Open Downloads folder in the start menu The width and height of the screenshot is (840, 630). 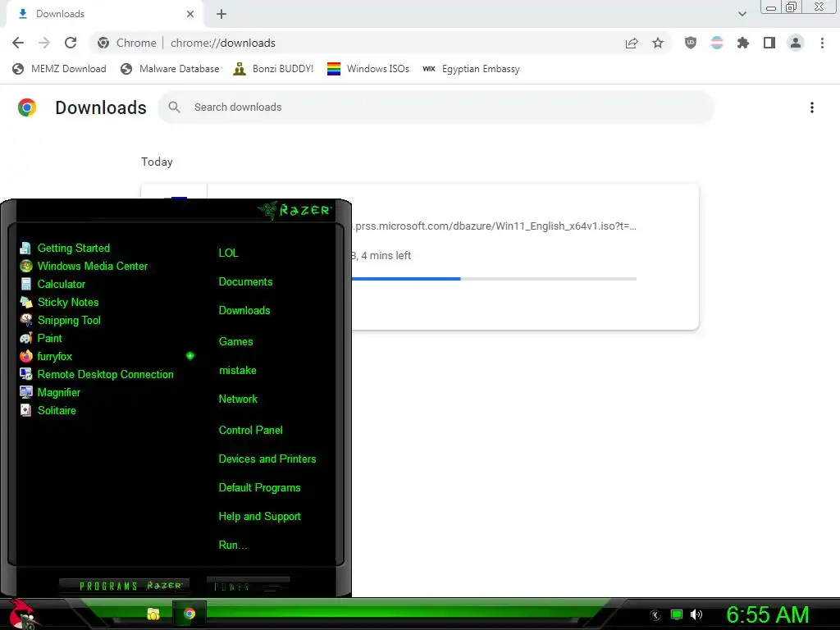(x=244, y=311)
